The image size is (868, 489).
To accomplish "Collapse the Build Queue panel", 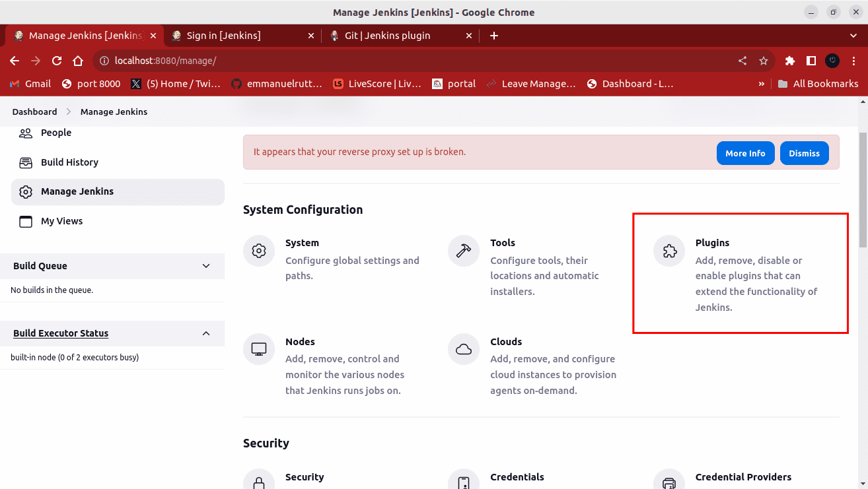I will point(206,266).
